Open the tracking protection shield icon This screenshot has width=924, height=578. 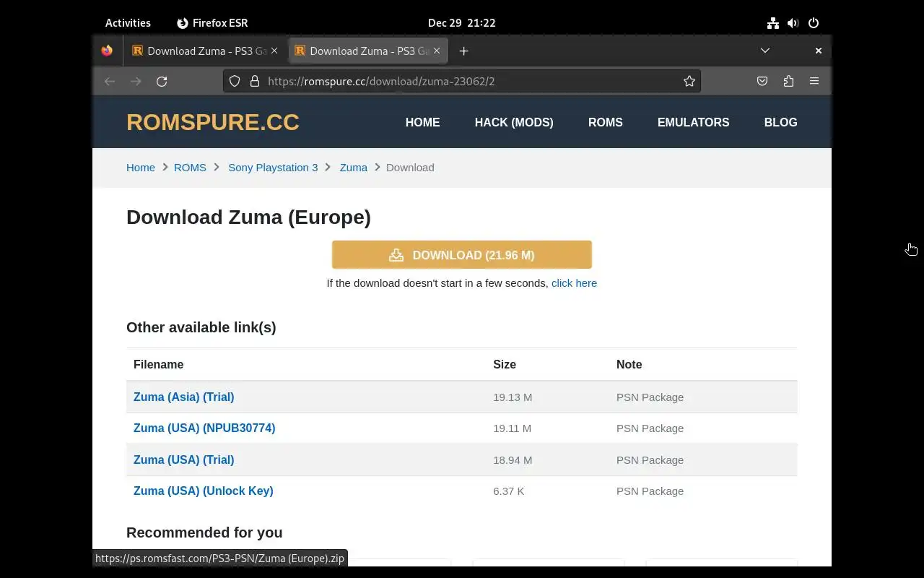coord(235,81)
